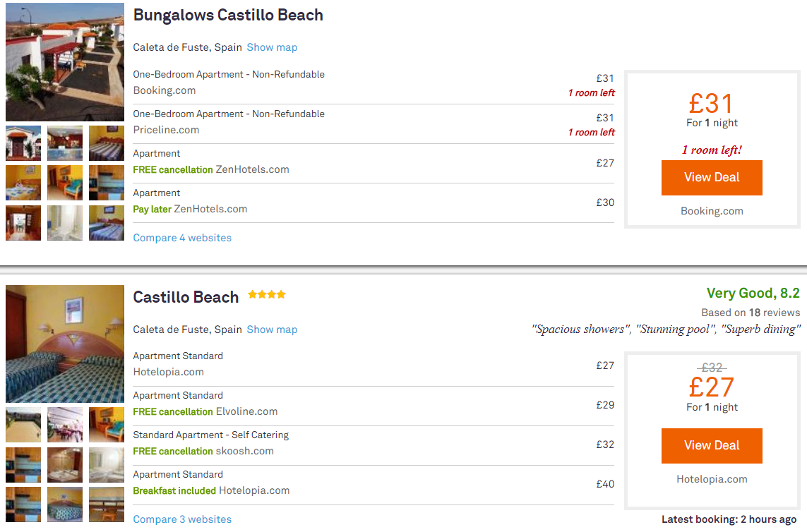
Task: Click the Very Good, 8.2 review score
Action: [x=753, y=294]
